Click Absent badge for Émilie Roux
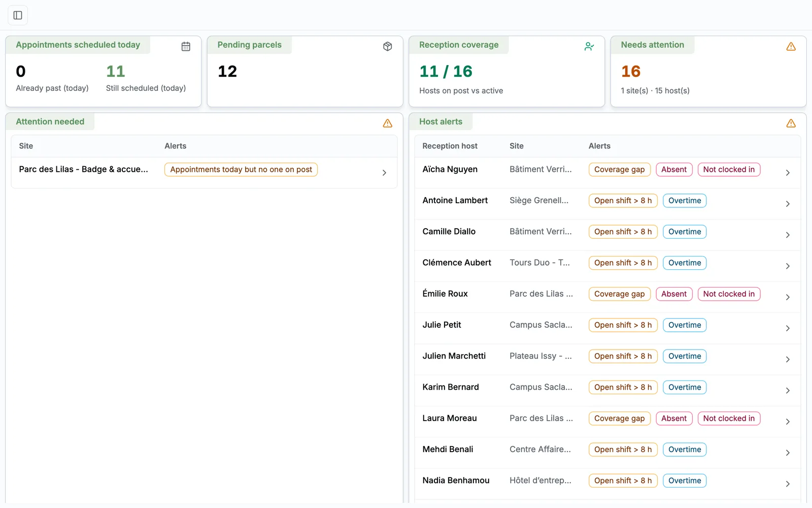Viewport: 812px width, 508px height. 674,294
